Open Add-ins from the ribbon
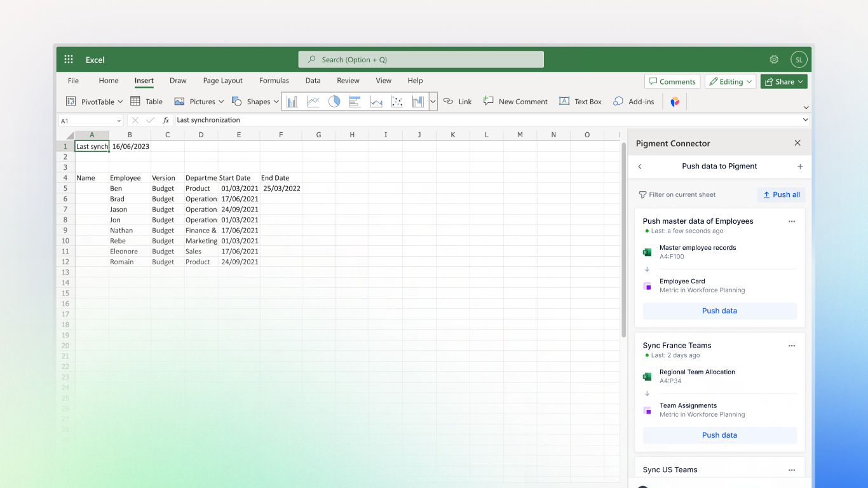Screen dimensions: 868x488 (x=634, y=102)
